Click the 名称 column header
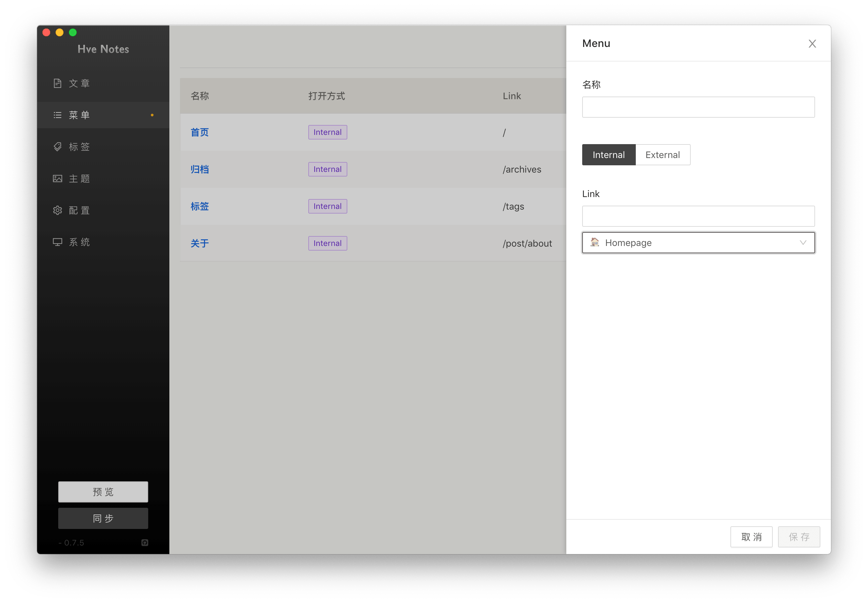The width and height of the screenshot is (868, 603). pyautogui.click(x=199, y=96)
